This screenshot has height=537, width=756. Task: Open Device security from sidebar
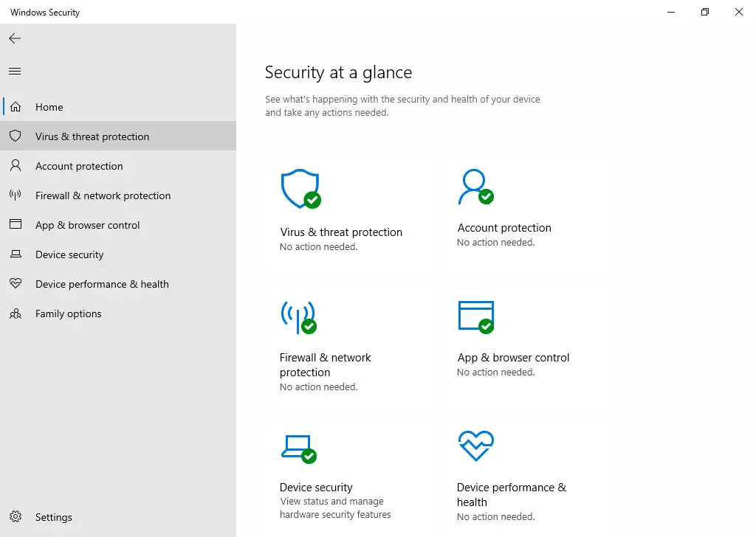[x=69, y=254]
